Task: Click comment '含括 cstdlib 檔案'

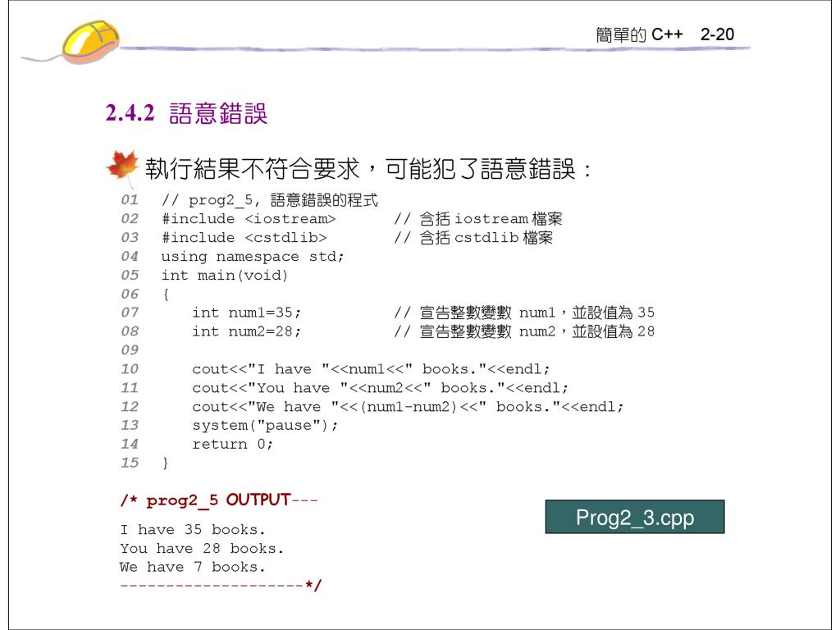Action: point(473,238)
